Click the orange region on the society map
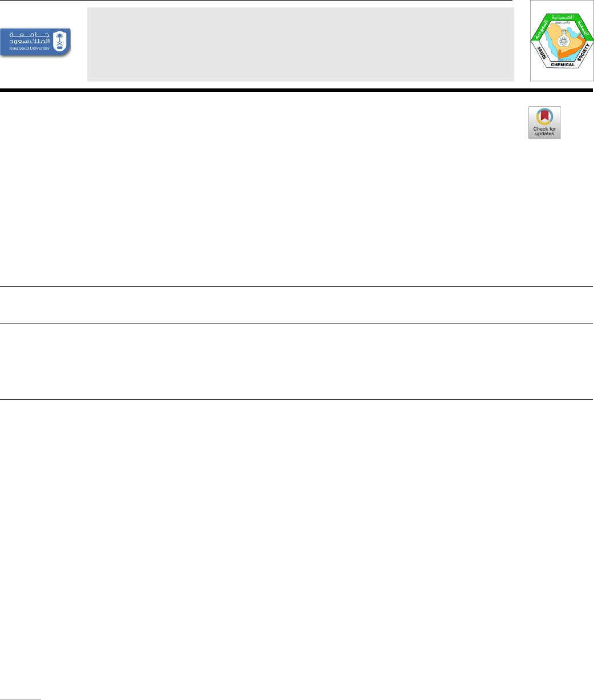 [570, 53]
